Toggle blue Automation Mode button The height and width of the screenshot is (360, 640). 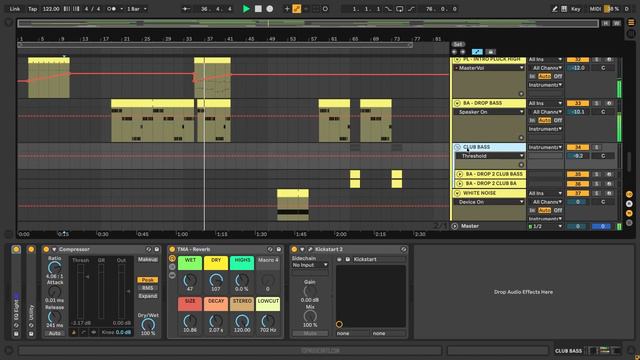click(477, 52)
